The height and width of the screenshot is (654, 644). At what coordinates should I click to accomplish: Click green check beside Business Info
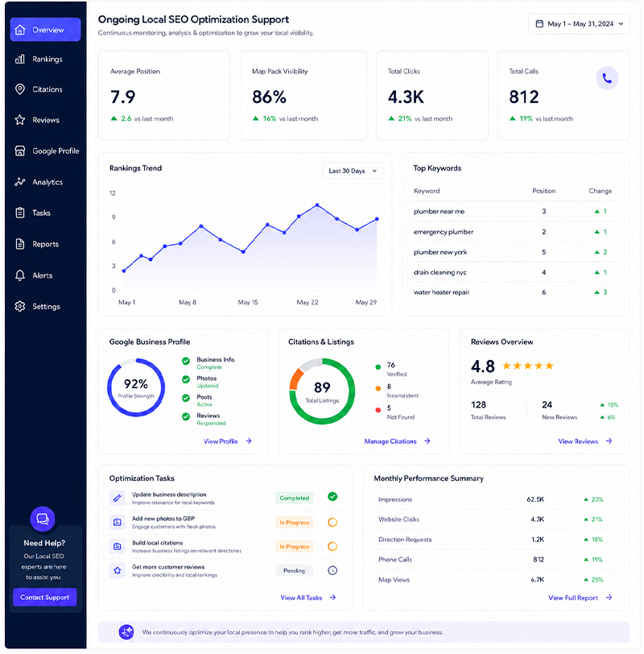(x=186, y=361)
